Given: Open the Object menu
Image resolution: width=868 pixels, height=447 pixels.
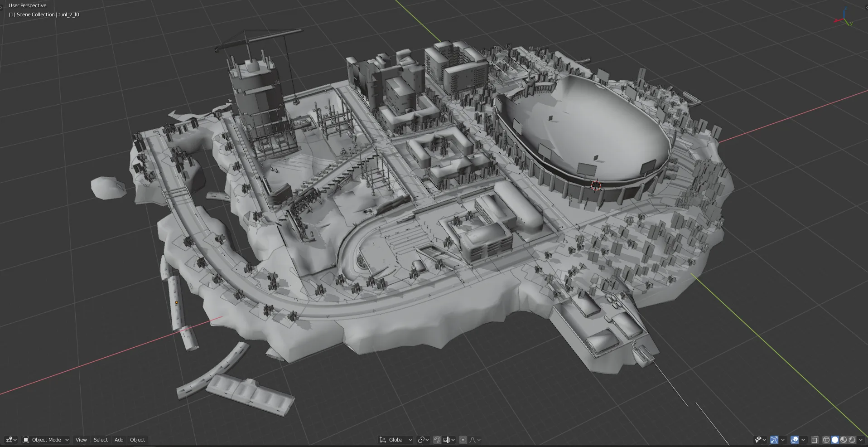Looking at the screenshot, I should click(x=137, y=440).
